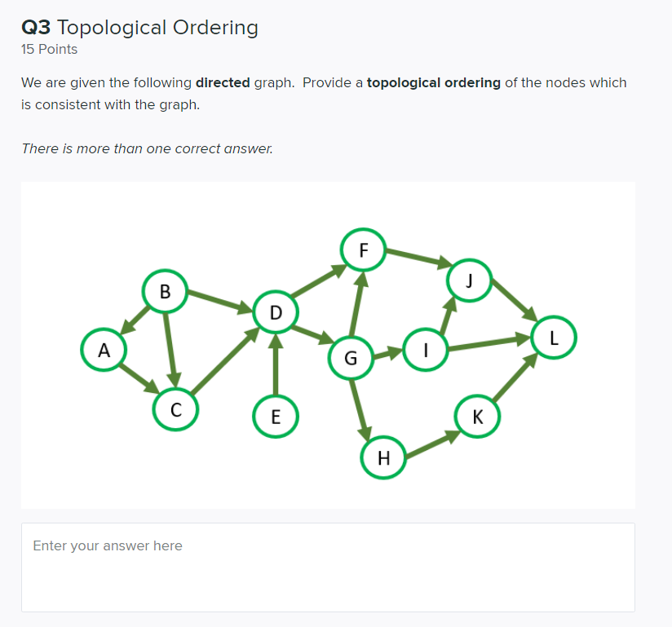The width and height of the screenshot is (672, 627).
Task: Click the G vertex circle
Action: click(x=351, y=357)
